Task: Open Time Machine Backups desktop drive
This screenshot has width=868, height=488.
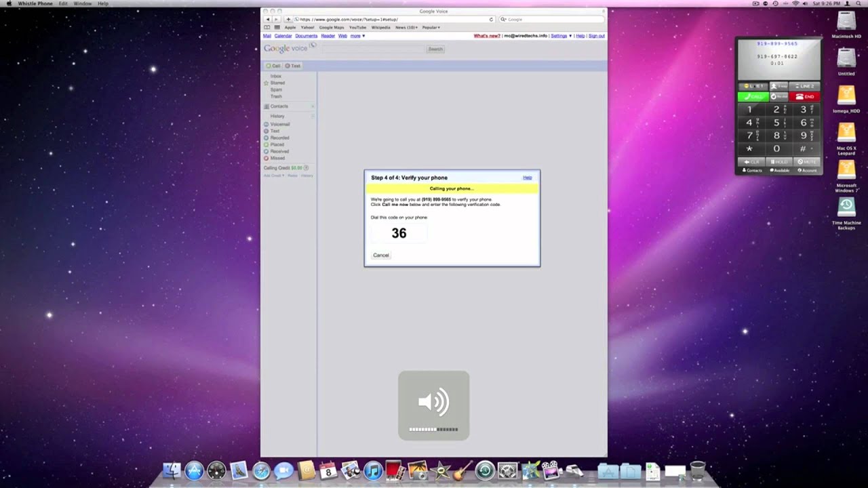Action: click(x=846, y=213)
